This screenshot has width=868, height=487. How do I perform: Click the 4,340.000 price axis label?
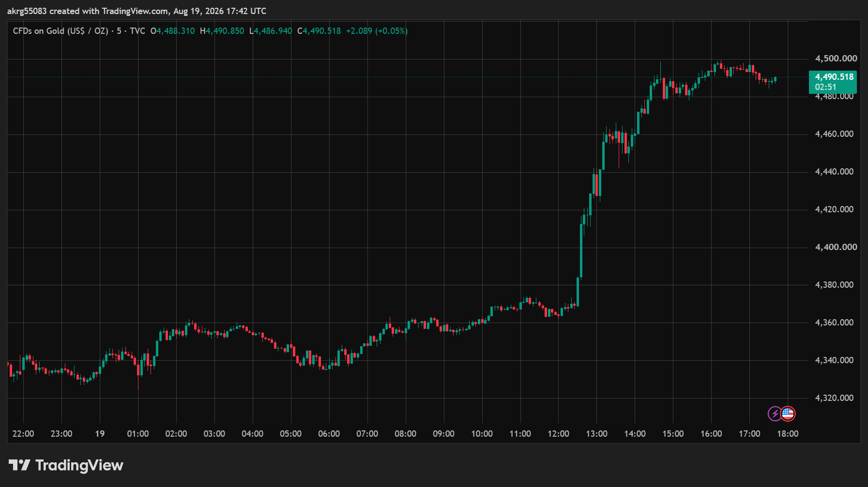(835, 360)
